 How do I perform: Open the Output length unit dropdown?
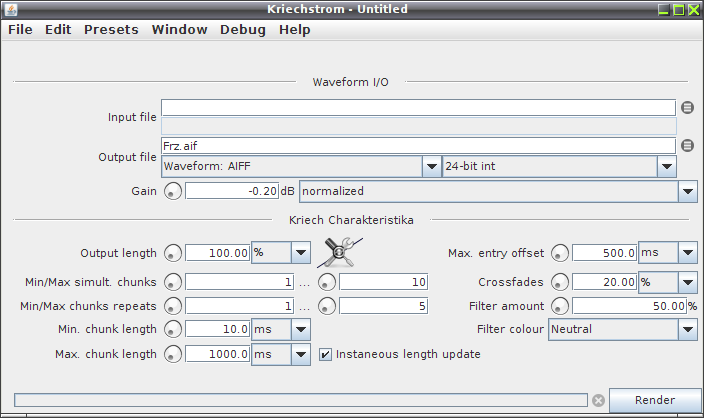coord(281,253)
